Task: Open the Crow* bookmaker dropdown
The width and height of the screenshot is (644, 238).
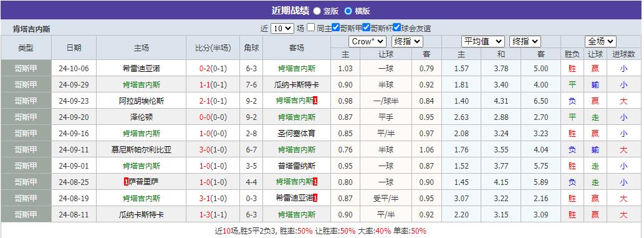Action: tap(368, 42)
